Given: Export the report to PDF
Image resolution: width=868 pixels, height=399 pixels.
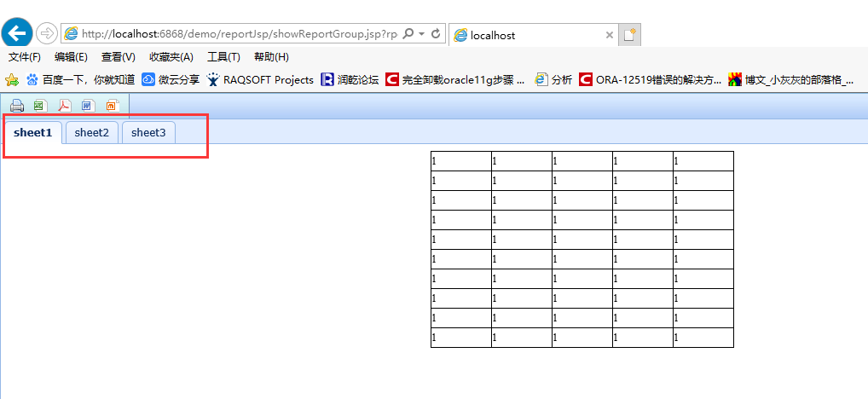Looking at the screenshot, I should (x=65, y=106).
